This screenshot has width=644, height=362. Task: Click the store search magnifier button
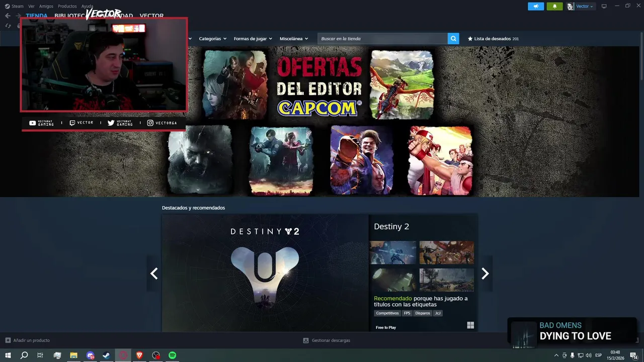click(453, 39)
